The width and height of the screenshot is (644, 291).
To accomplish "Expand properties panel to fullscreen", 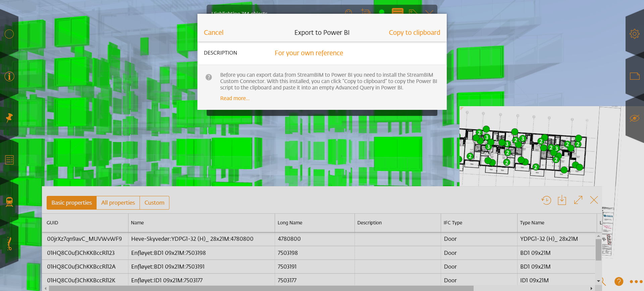I will click(578, 200).
